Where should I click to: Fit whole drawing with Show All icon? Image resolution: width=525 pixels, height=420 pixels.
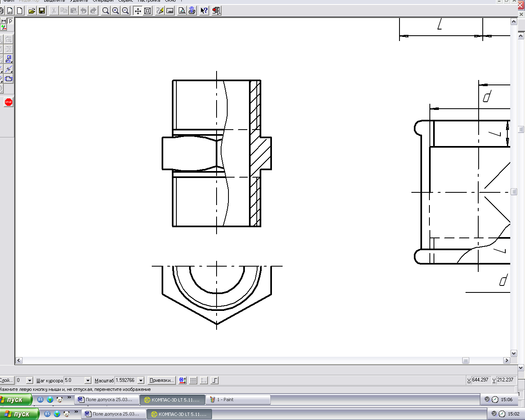click(148, 11)
